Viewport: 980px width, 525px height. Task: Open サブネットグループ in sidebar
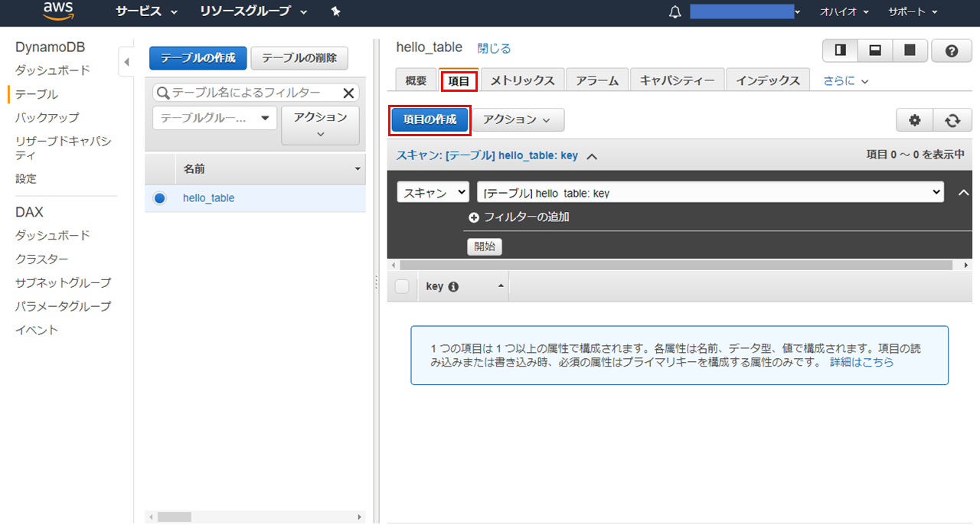click(64, 283)
